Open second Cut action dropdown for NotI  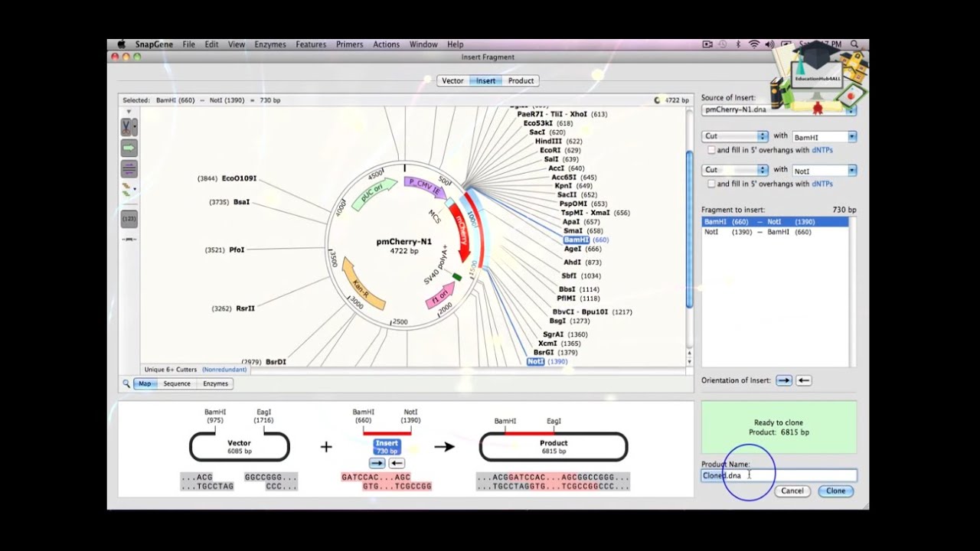[735, 170]
